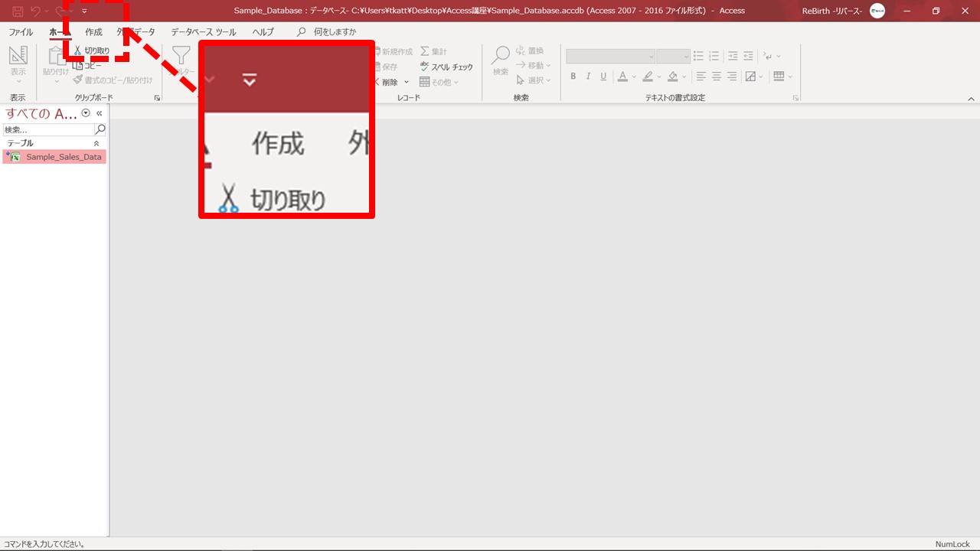The width and height of the screenshot is (980, 551).
Task: Click the center align icon
Action: pos(717,77)
